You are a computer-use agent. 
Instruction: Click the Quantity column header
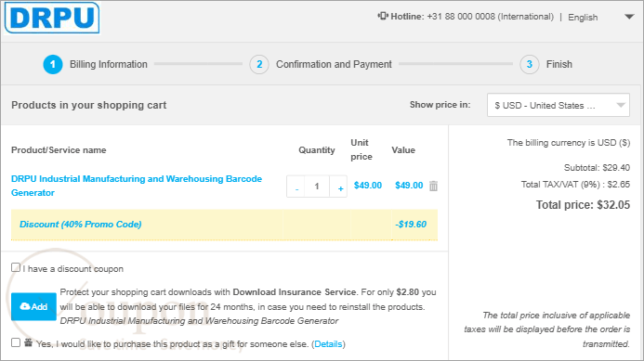(317, 150)
